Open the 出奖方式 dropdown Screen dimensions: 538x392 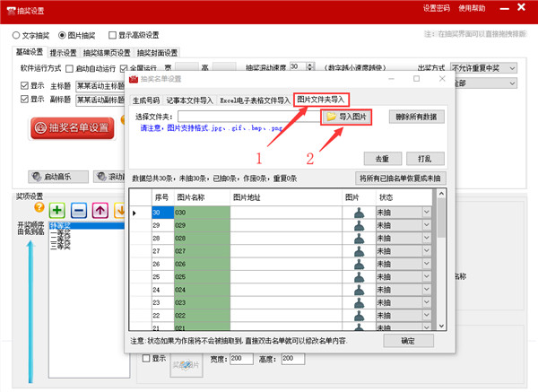coord(485,68)
